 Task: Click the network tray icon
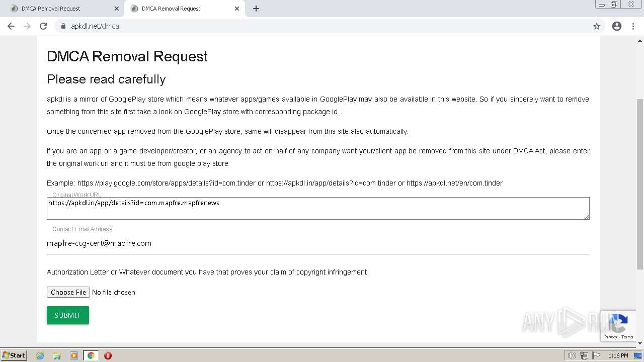coord(584,355)
